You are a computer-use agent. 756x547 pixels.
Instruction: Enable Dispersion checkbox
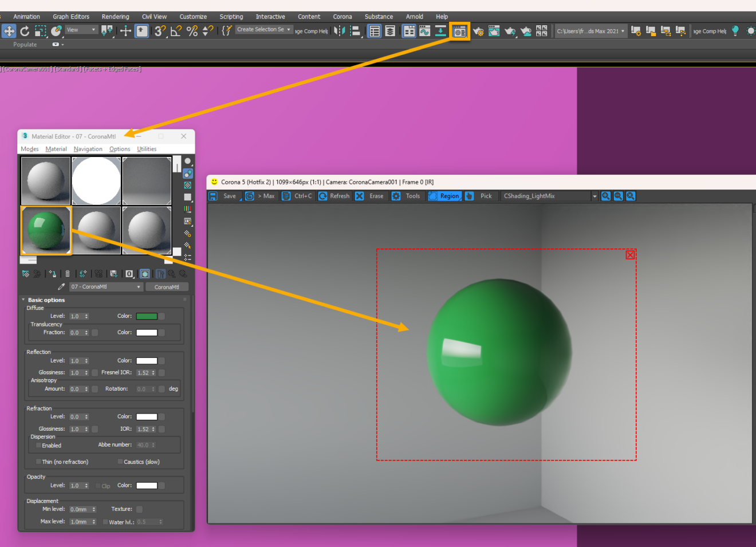(x=39, y=445)
